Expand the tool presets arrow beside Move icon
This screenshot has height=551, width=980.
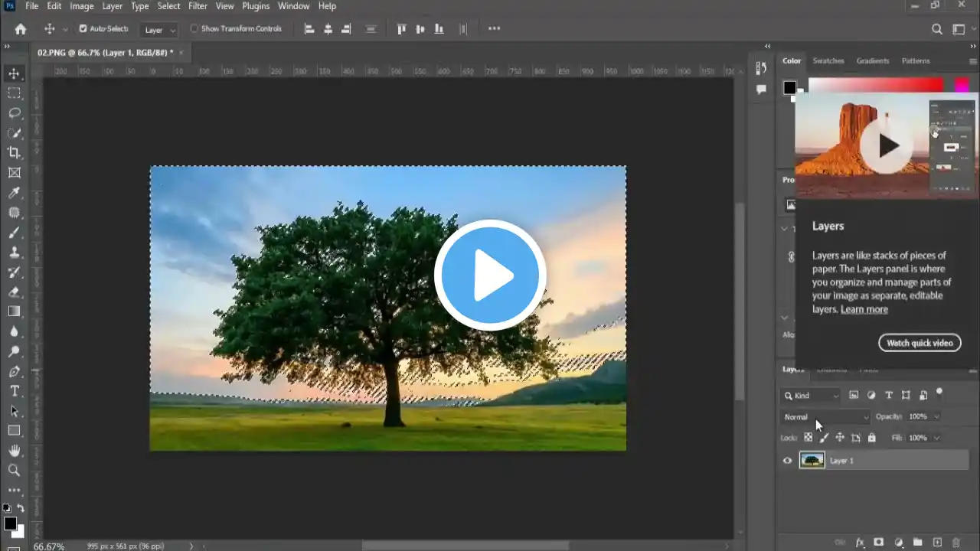pyautogui.click(x=65, y=29)
